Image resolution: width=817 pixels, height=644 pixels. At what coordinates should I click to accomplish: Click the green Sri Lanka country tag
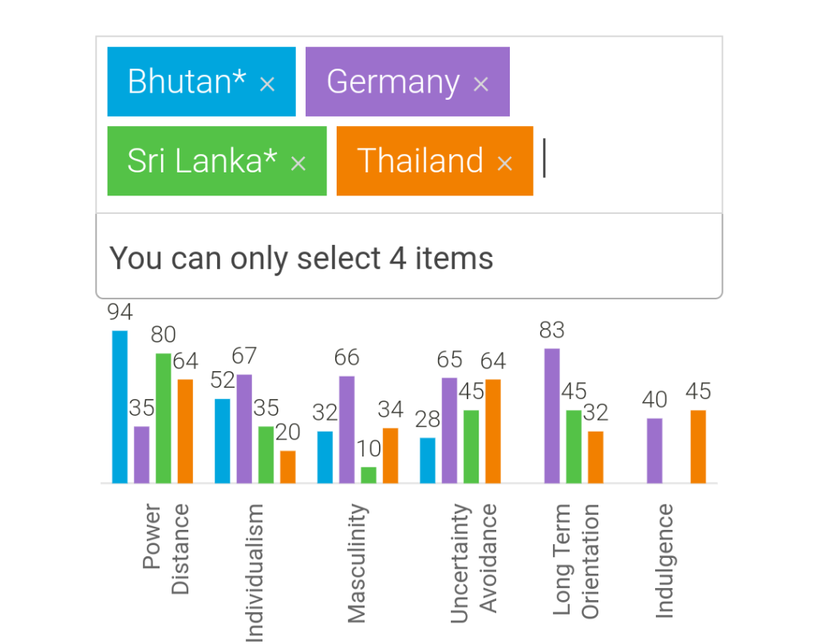pyautogui.click(x=217, y=161)
